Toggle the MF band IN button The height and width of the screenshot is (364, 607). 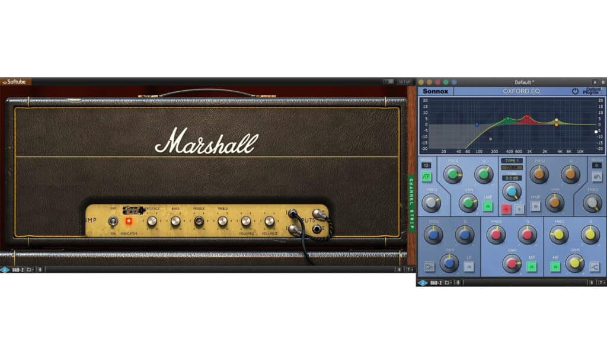pyautogui.click(x=532, y=266)
